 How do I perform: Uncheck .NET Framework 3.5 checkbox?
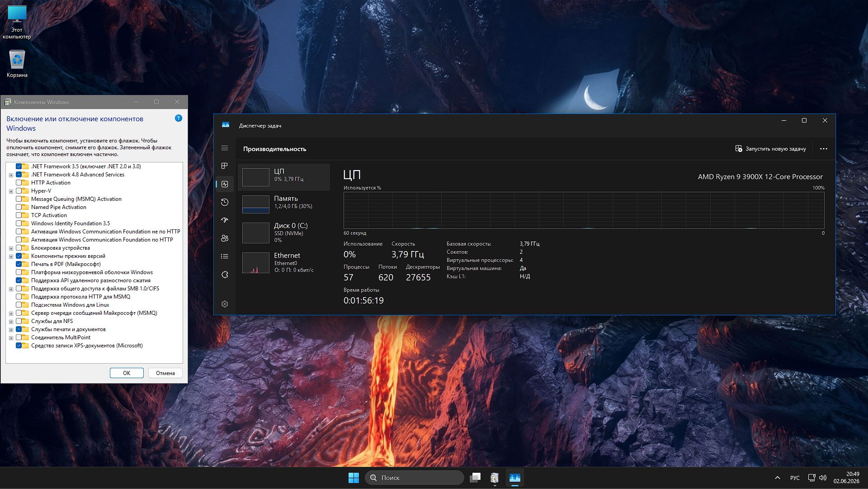[19, 166]
